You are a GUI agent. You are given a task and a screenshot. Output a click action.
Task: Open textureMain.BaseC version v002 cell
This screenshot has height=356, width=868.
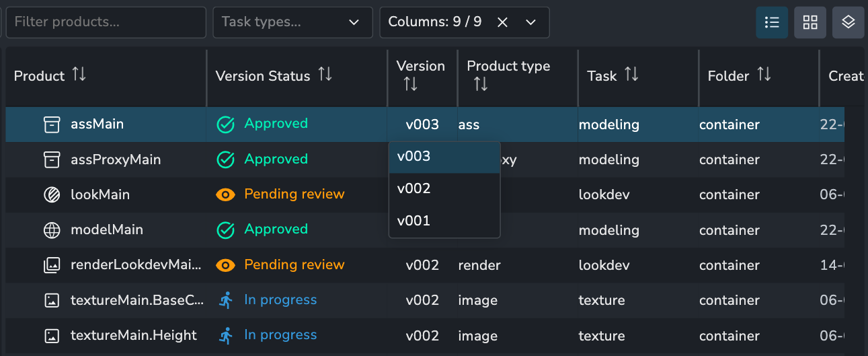click(422, 301)
